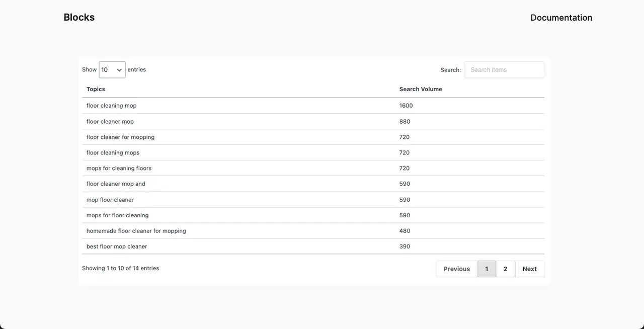Viewport: 644px width, 329px height.
Task: Click "best floor mop cleaner" topic
Action: tap(117, 246)
